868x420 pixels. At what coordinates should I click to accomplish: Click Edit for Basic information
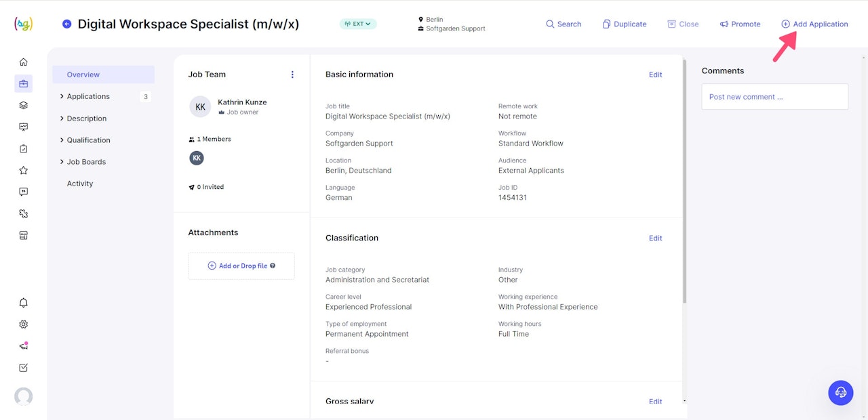(655, 75)
